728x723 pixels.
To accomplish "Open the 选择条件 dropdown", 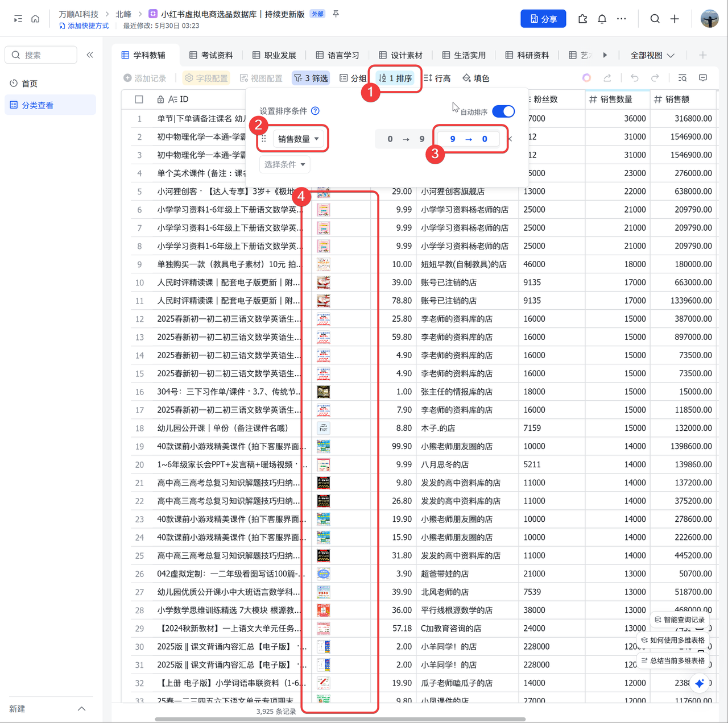I will click(285, 164).
